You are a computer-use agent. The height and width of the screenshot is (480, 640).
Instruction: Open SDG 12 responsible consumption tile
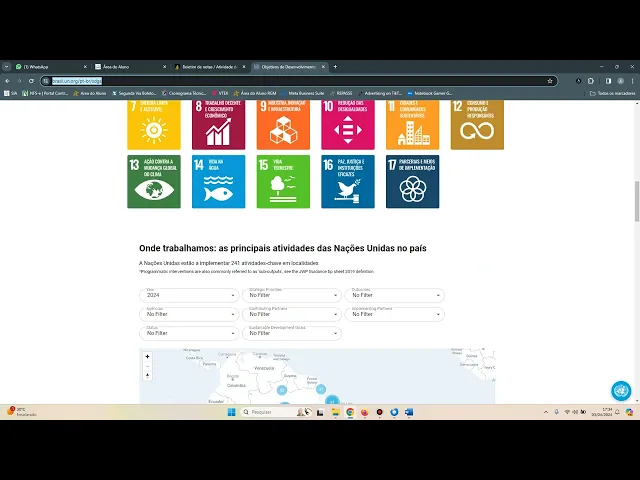click(x=477, y=125)
